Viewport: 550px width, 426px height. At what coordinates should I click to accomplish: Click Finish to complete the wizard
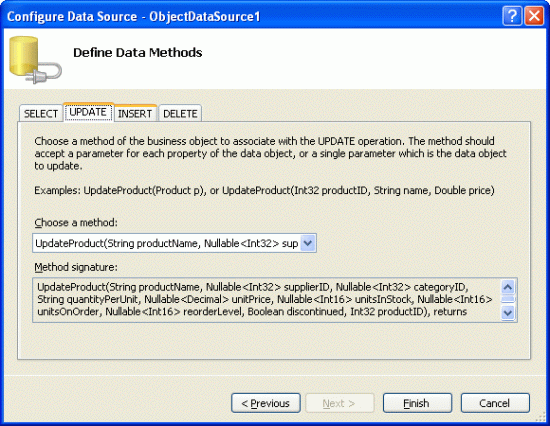(417, 403)
